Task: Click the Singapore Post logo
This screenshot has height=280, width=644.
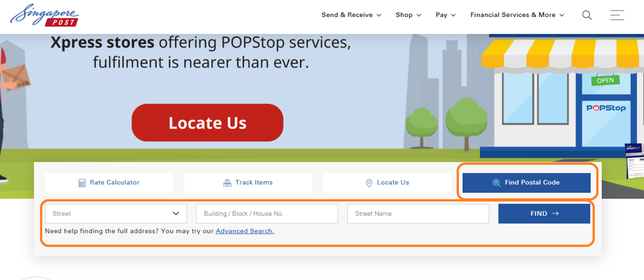Action: (44, 16)
